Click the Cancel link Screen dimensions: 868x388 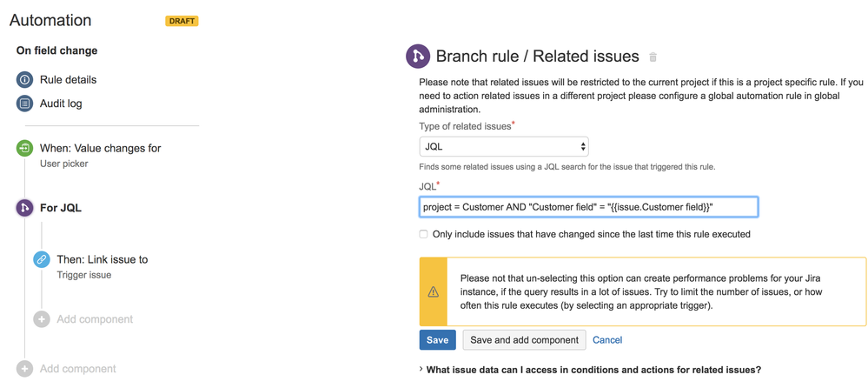(x=607, y=339)
